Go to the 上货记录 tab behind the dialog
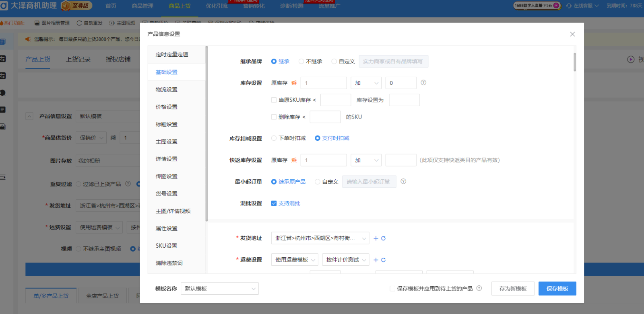Viewport: 644px width, 314px height. [78, 60]
